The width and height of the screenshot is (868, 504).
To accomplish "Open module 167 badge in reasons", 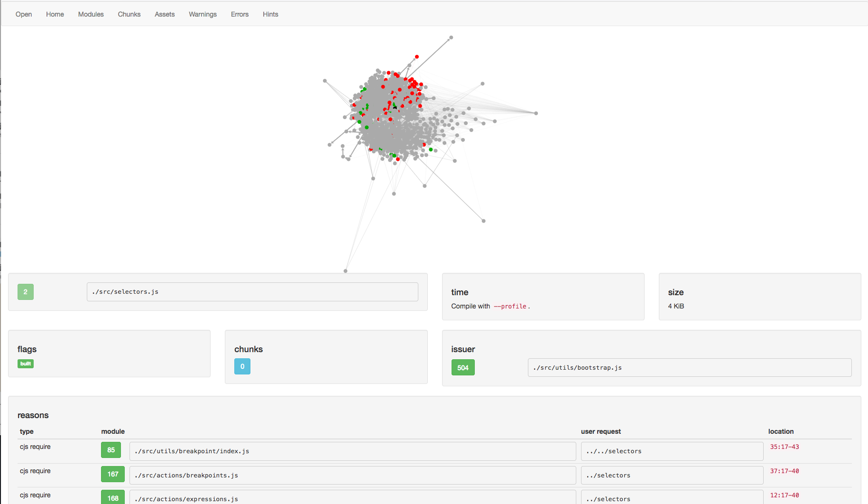I will click(x=113, y=474).
